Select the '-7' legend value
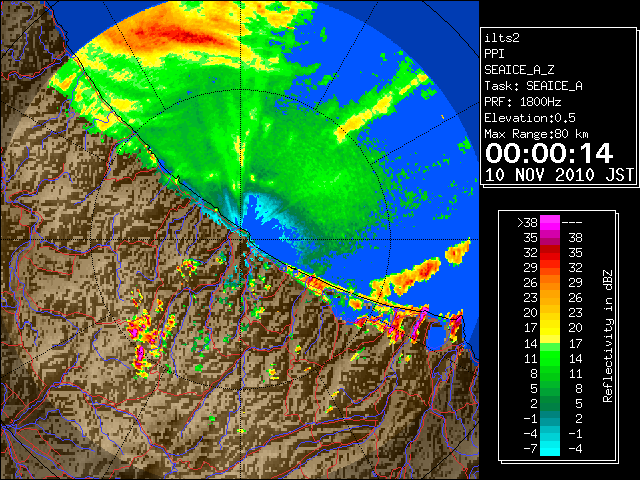The height and width of the screenshot is (480, 640). click(x=530, y=448)
